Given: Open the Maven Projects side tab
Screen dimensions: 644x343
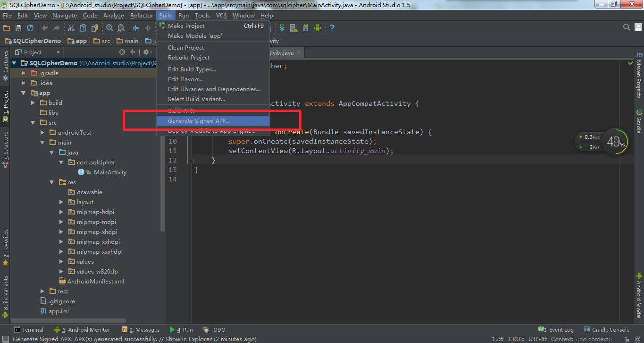Looking at the screenshot, I should pos(639,75).
